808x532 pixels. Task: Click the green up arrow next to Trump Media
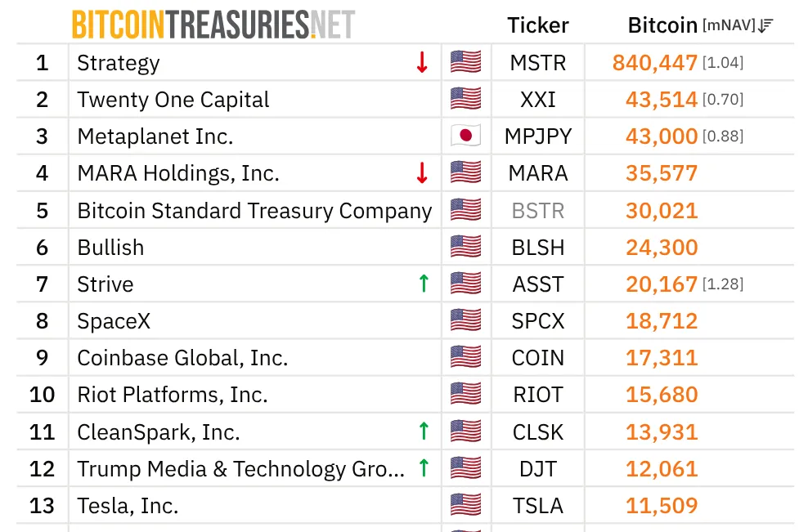tap(424, 467)
